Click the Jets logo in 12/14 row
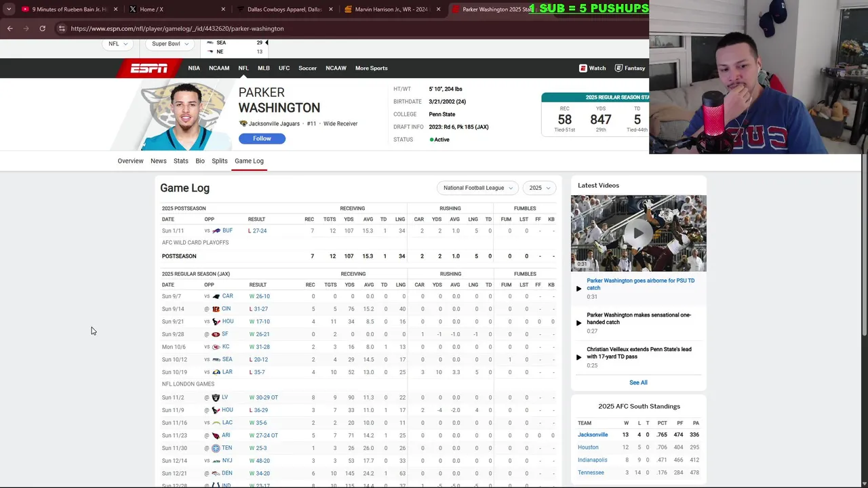Screen dimensions: 868x488 tap(216, 461)
